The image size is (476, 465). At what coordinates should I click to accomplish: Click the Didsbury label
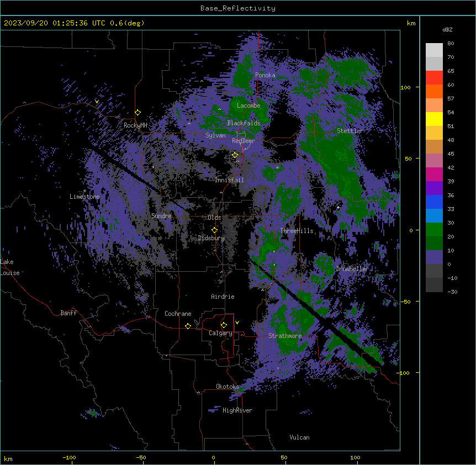click(211, 238)
